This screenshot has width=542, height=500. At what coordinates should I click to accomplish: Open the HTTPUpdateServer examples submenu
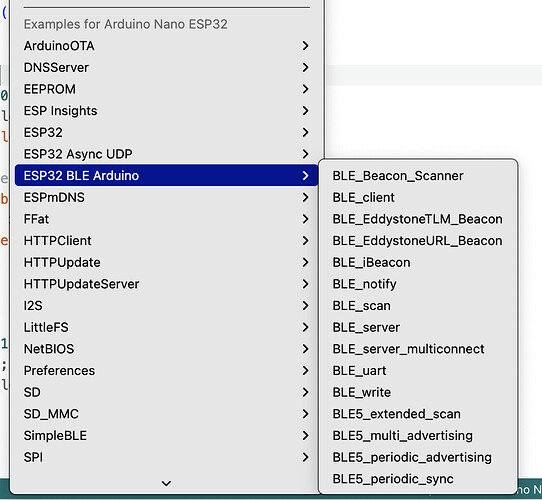[166, 284]
